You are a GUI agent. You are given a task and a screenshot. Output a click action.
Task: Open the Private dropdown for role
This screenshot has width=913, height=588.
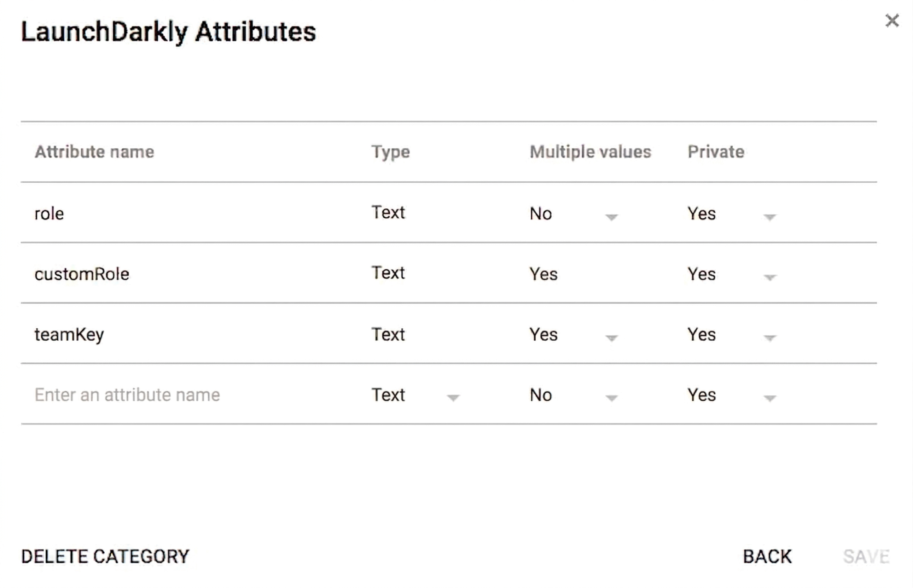click(770, 218)
